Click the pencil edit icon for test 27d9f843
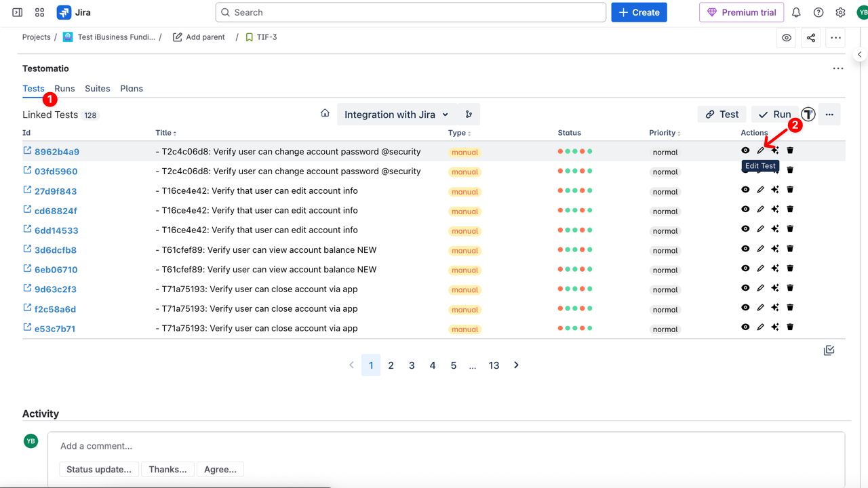The image size is (868, 488). (x=760, y=190)
